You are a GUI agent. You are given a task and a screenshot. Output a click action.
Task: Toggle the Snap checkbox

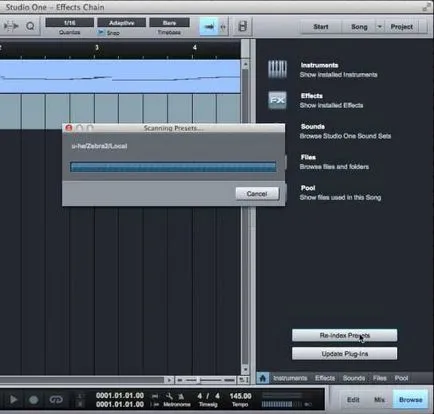(x=100, y=33)
